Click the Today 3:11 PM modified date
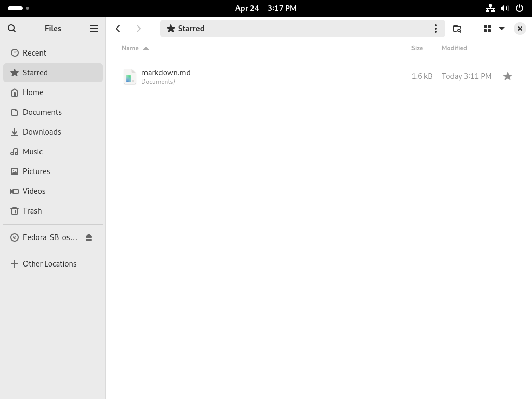 [466, 76]
